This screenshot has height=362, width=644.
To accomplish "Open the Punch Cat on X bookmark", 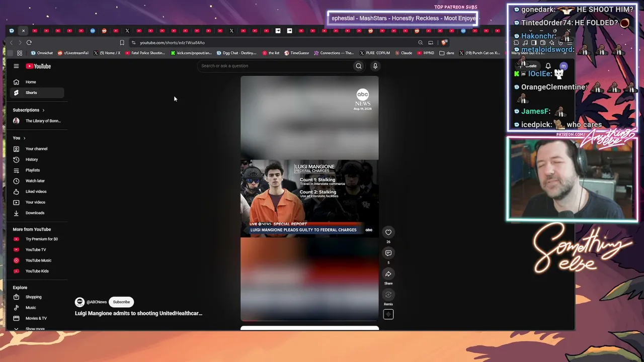I will click(x=479, y=53).
